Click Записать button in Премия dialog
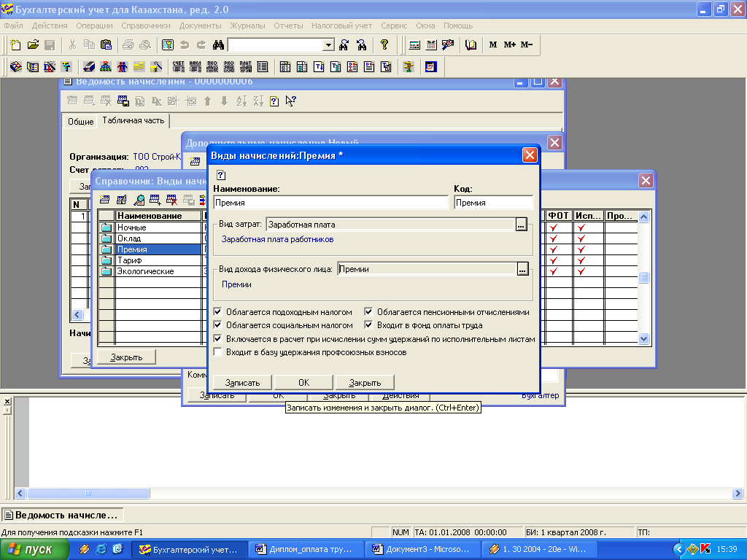Image resolution: width=747 pixels, height=560 pixels. pos(242,382)
